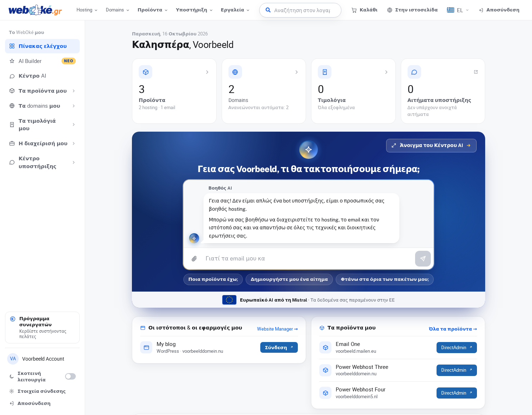Open support requests external link icon

pyautogui.click(x=476, y=72)
